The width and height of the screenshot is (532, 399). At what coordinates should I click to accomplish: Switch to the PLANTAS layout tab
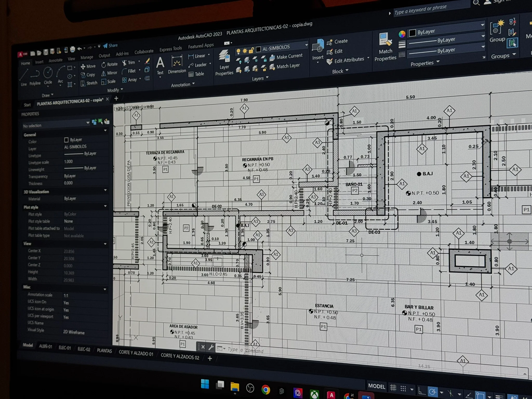coord(104,350)
